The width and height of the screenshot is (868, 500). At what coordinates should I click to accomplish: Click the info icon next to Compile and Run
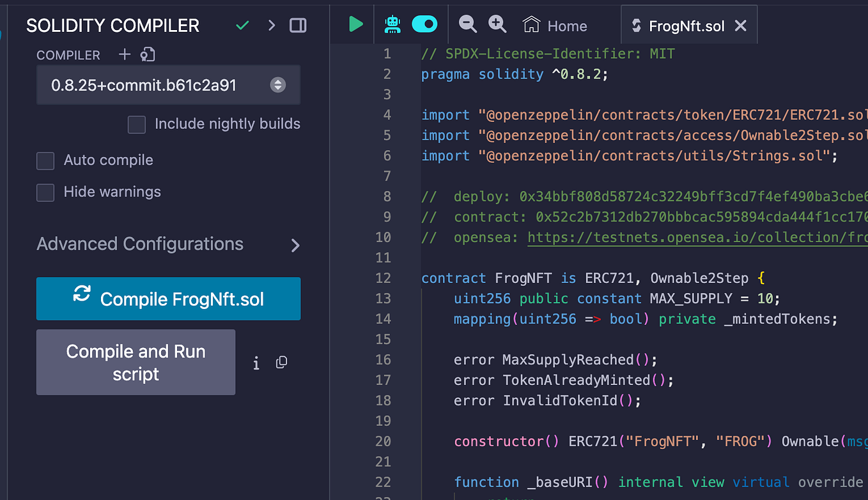[x=256, y=363]
